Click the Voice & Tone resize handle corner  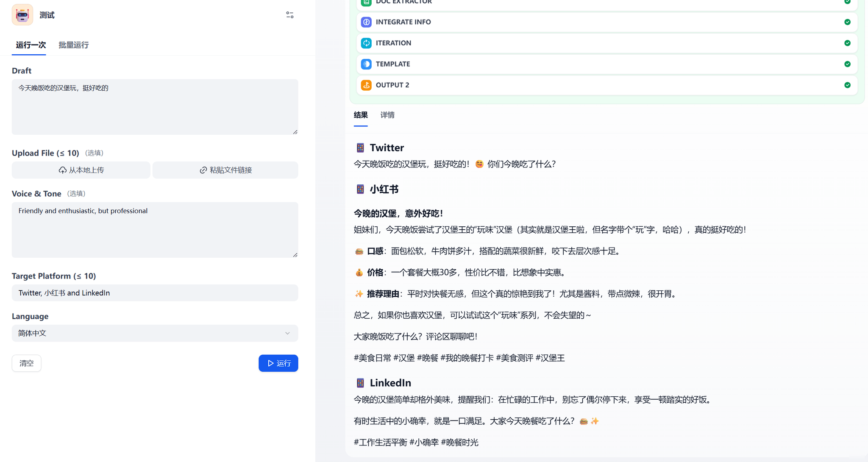tap(295, 255)
